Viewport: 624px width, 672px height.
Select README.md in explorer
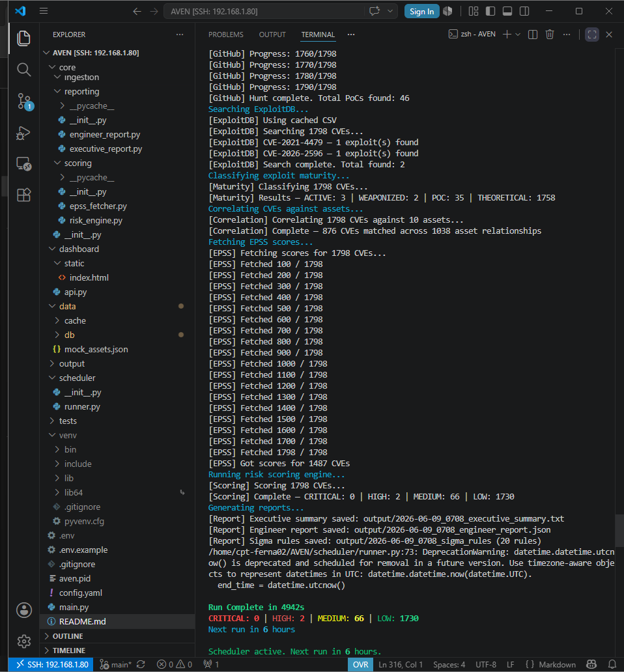click(x=117, y=621)
